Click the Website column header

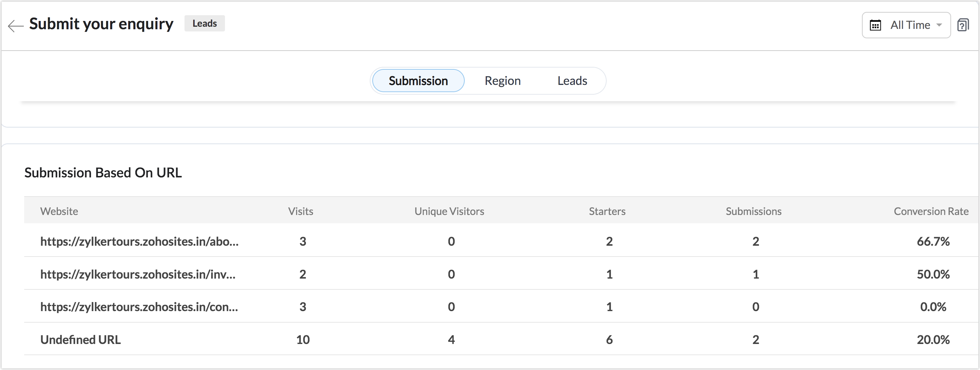coord(59,211)
